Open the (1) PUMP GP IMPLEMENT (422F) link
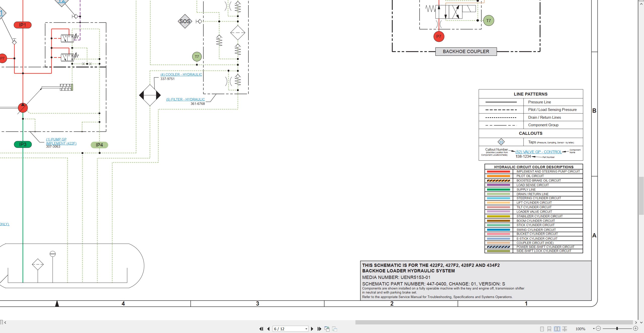 coord(61,141)
